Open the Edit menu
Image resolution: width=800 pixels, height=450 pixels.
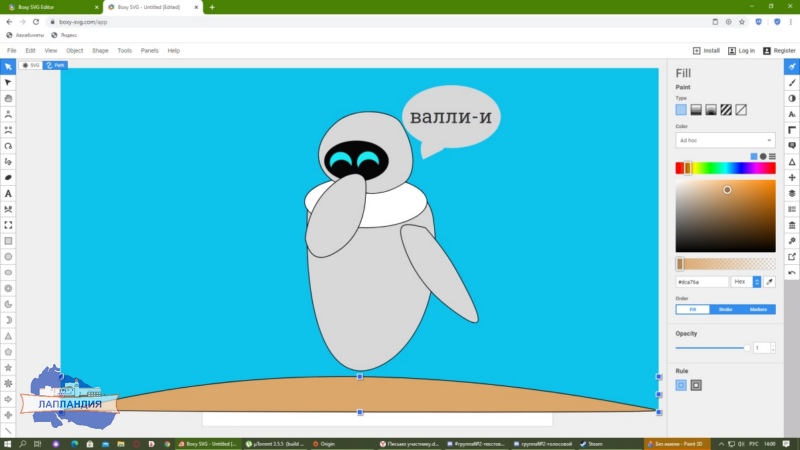pos(30,51)
